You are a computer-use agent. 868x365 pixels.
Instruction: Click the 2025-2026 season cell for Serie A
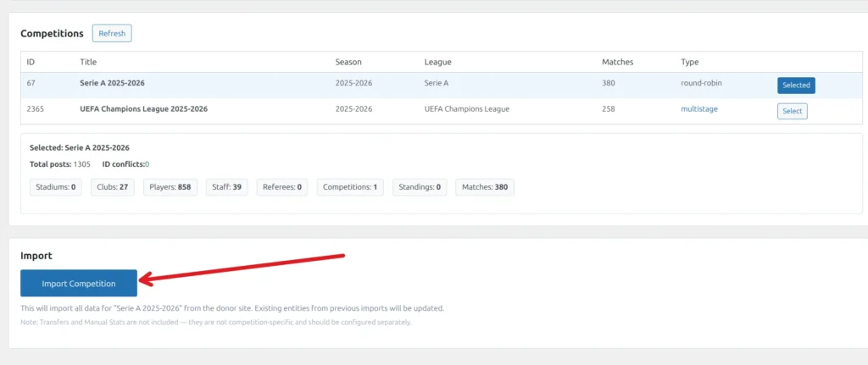[x=353, y=83]
